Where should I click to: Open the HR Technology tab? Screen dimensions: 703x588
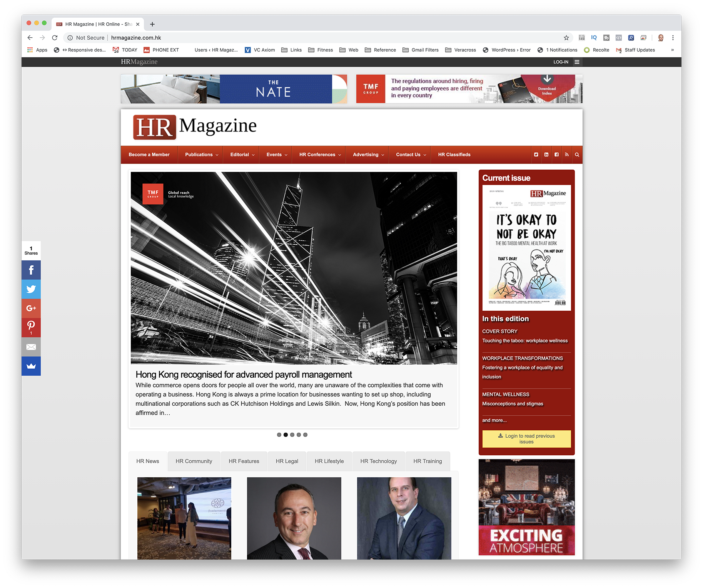(x=378, y=461)
